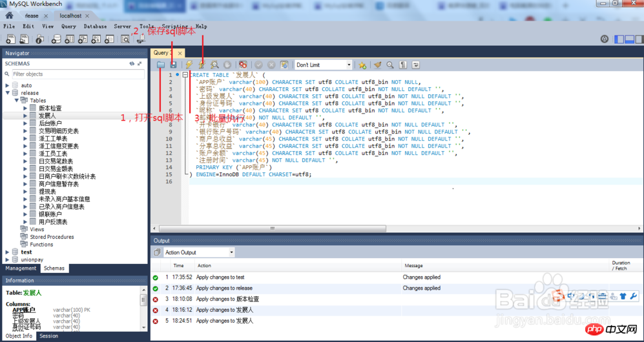
Task: Select the 提现表 table
Action: coord(47,192)
